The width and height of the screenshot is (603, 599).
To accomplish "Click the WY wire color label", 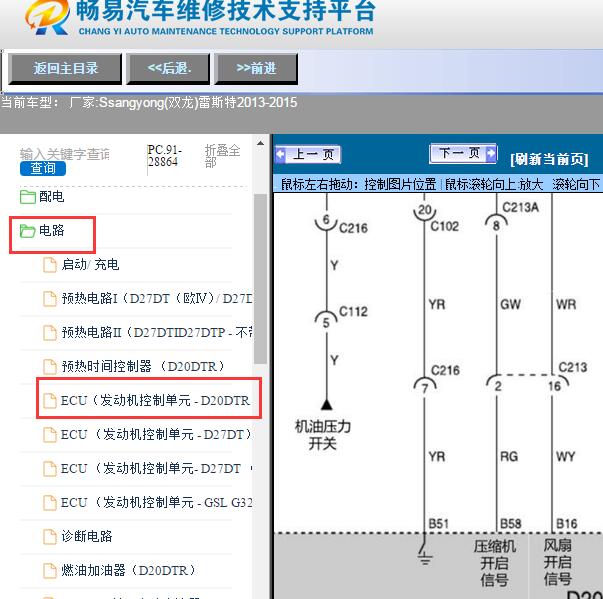I will pyautogui.click(x=566, y=456).
